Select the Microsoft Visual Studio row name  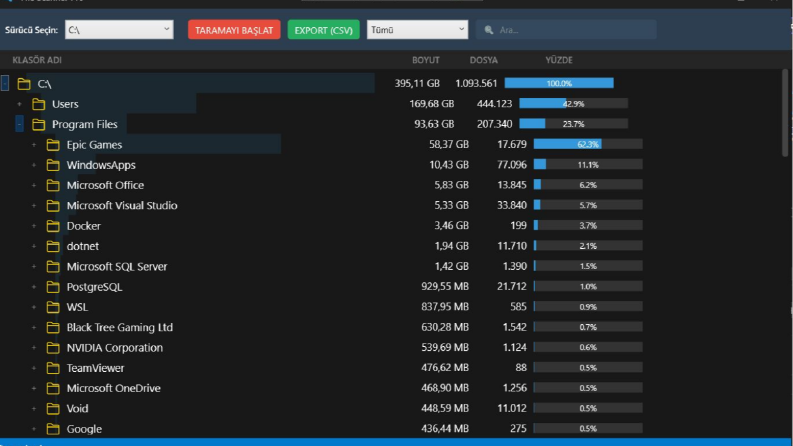click(x=122, y=206)
